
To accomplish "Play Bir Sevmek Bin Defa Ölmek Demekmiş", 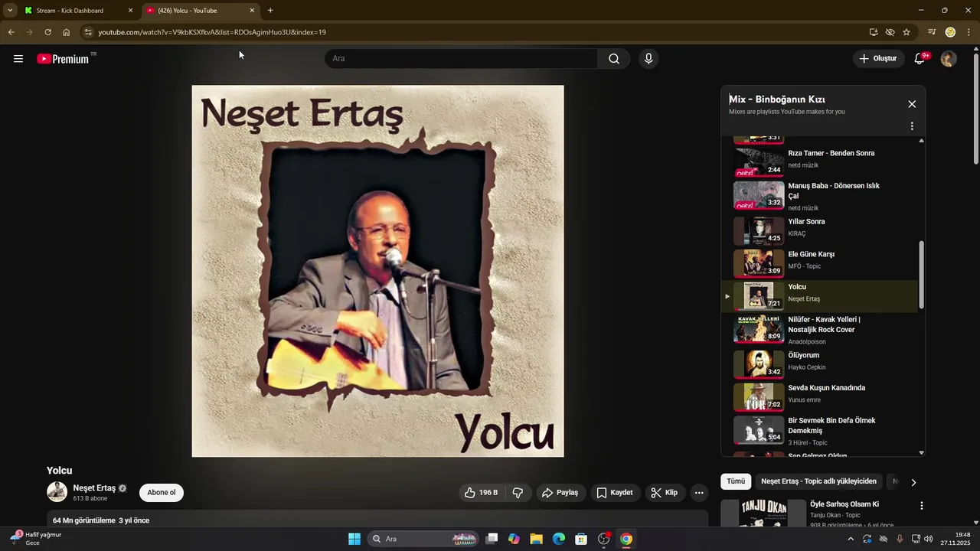I will point(819,431).
